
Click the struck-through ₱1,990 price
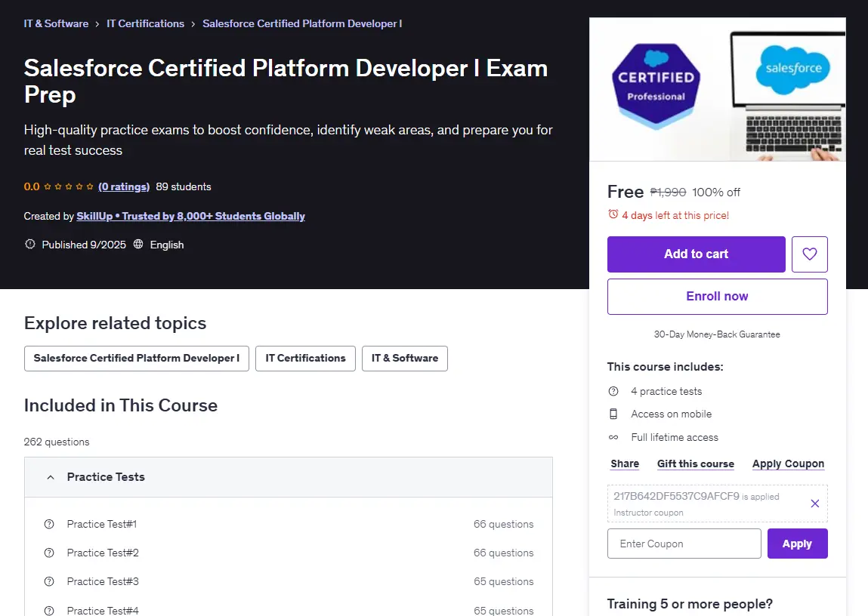pyautogui.click(x=668, y=192)
